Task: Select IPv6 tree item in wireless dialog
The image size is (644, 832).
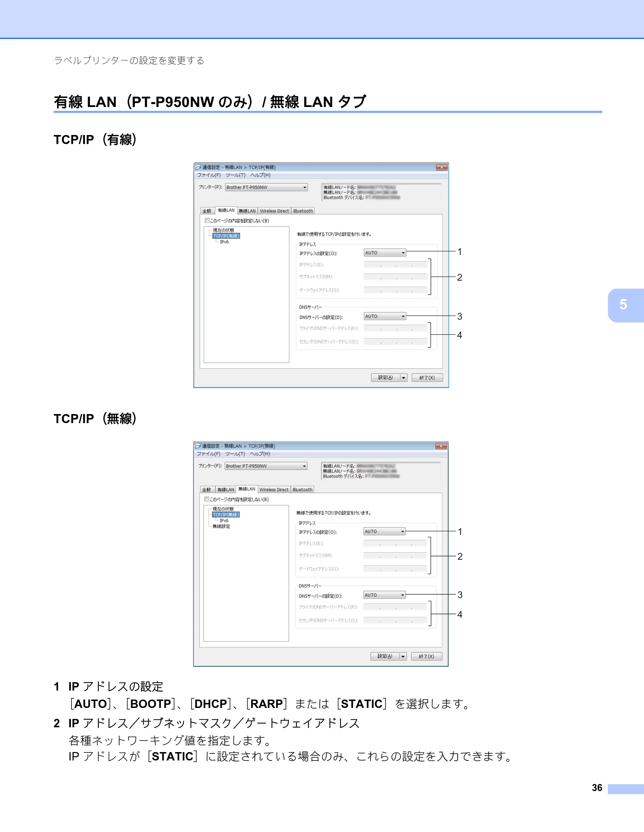Action: tap(224, 521)
